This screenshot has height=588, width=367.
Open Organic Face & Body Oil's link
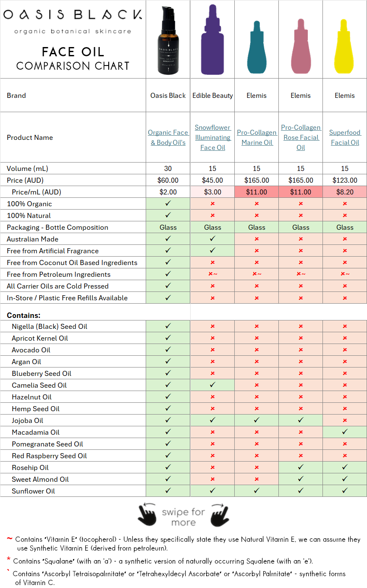coord(168,137)
